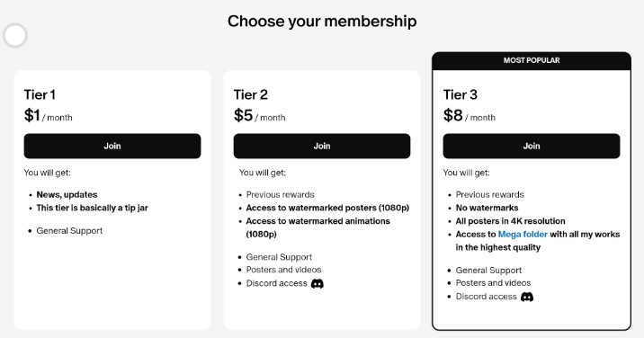Click Discord access text in Tier 2
The height and width of the screenshot is (338, 644).
click(276, 283)
